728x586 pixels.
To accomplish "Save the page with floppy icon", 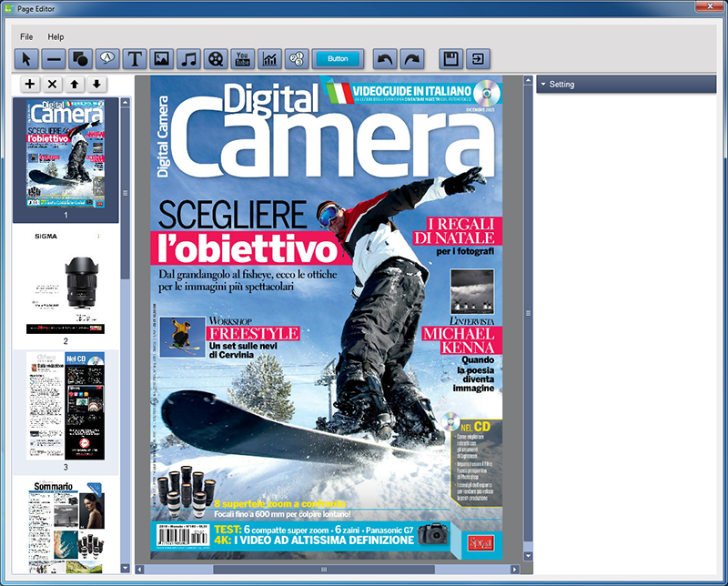I will pos(450,59).
